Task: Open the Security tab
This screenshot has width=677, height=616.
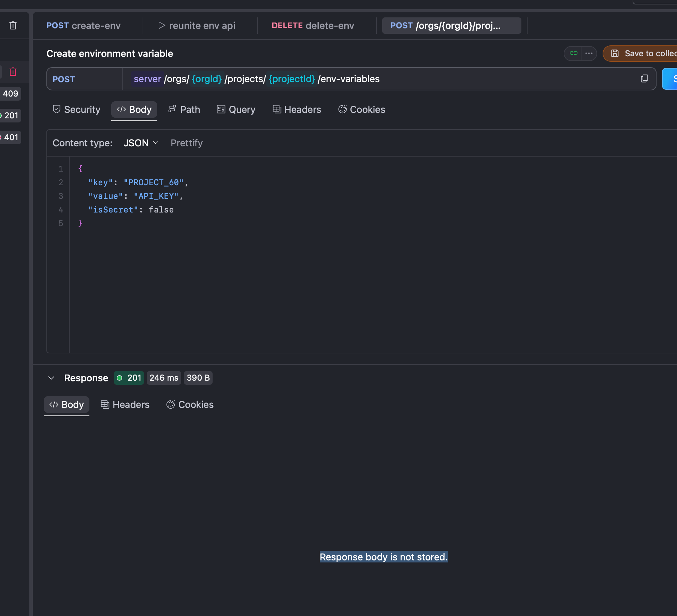Action: coord(77,109)
